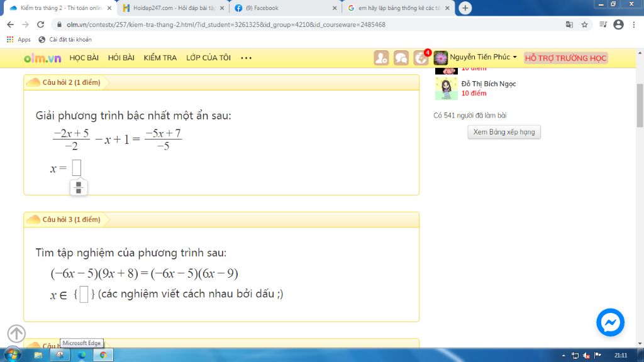Open Đỗ Thị Bích Ngọc's profile
This screenshot has width=644, height=362.
[x=488, y=84]
